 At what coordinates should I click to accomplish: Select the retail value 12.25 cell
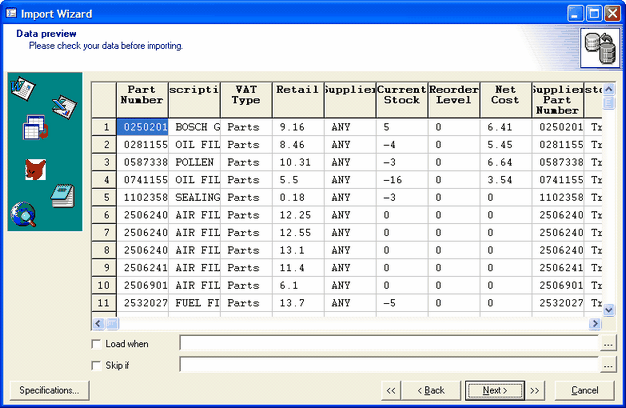click(x=298, y=215)
